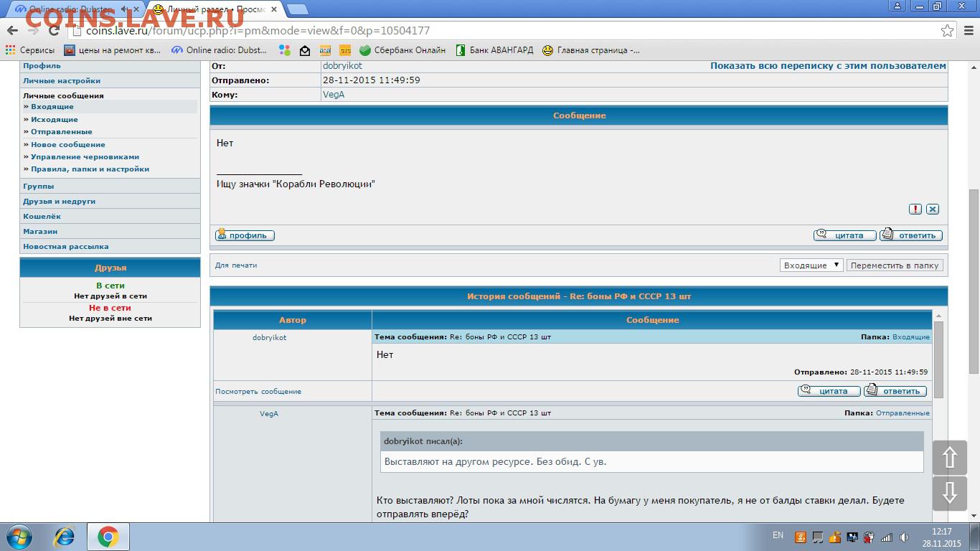Reload the page with the refresh icon
980x551 pixels.
(54, 31)
